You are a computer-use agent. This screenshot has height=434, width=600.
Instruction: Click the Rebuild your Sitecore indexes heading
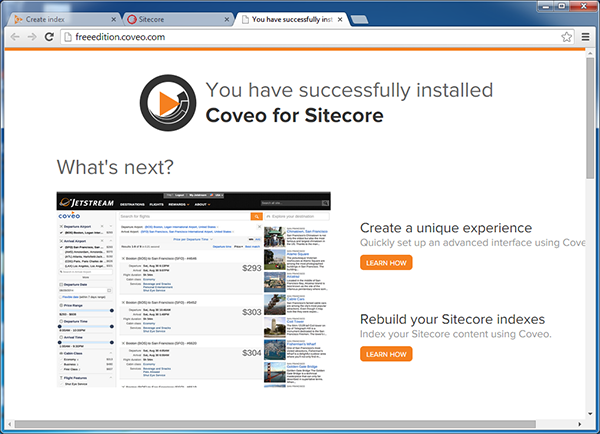pyautogui.click(x=452, y=319)
